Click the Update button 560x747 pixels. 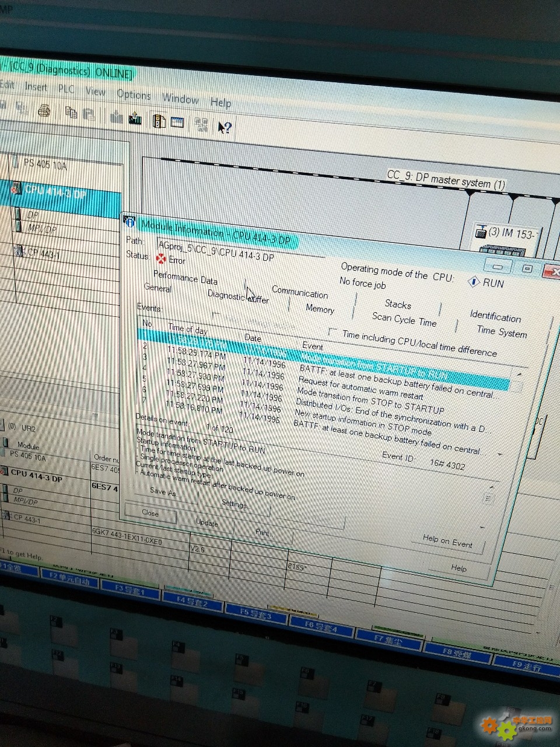tap(206, 522)
